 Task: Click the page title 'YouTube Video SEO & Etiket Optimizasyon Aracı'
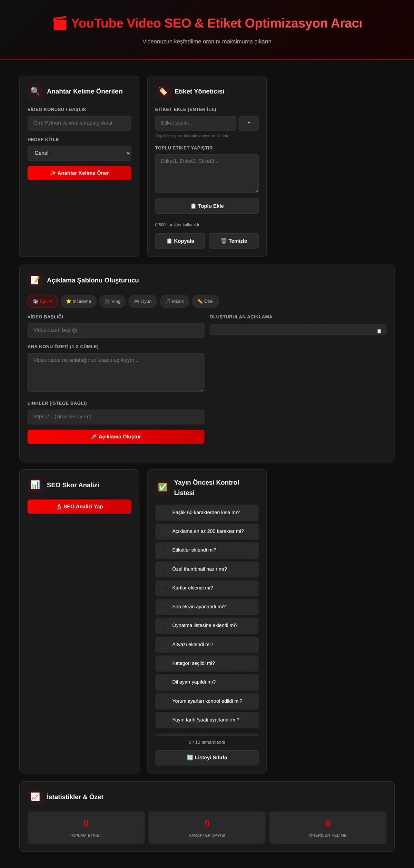click(x=216, y=23)
